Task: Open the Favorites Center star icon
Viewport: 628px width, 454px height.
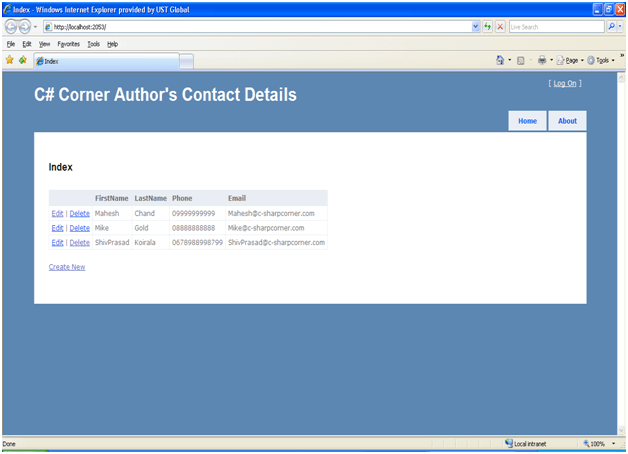Action: (9, 60)
